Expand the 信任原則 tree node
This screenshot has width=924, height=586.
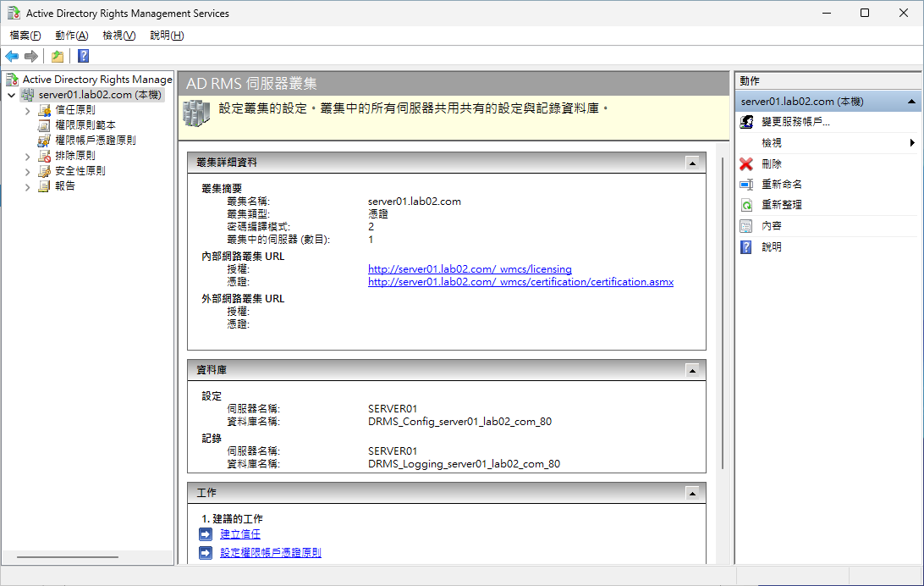click(x=27, y=110)
